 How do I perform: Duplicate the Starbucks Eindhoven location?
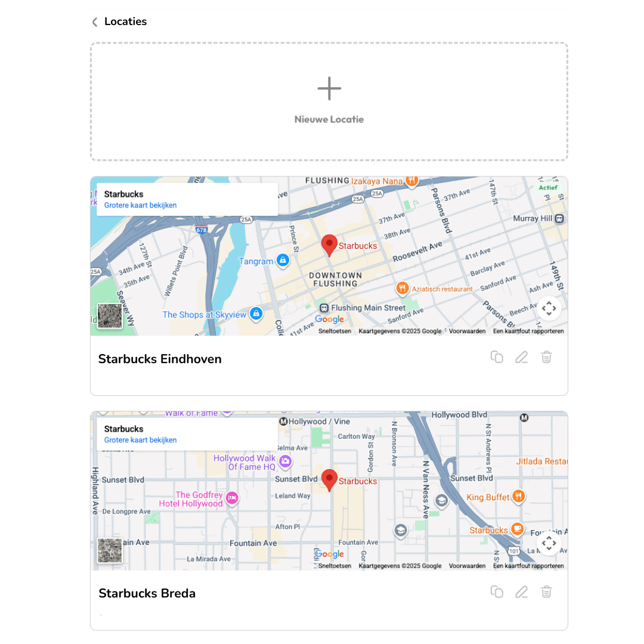(x=497, y=357)
